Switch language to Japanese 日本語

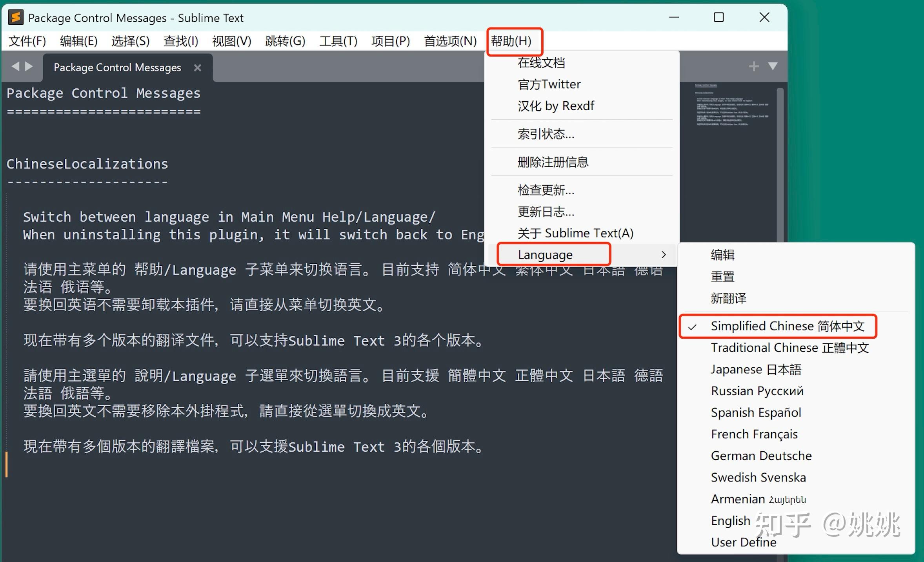pos(756,369)
